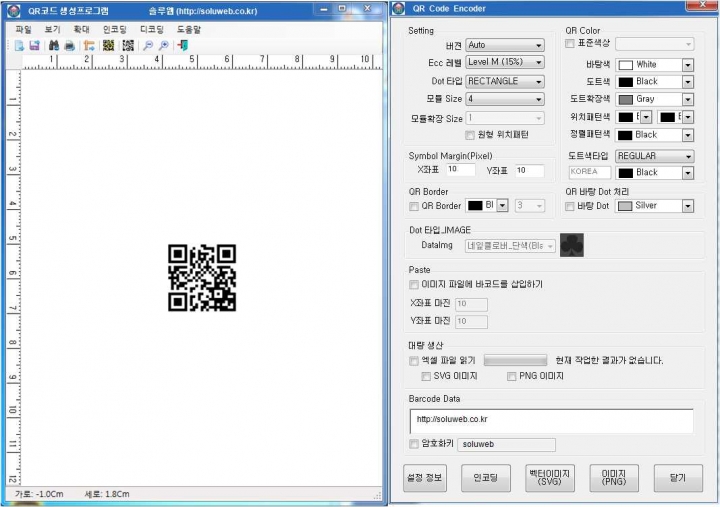Toggle the 바탕 Dot checkbox
Image resolution: width=720 pixels, height=507 pixels.
(570, 206)
